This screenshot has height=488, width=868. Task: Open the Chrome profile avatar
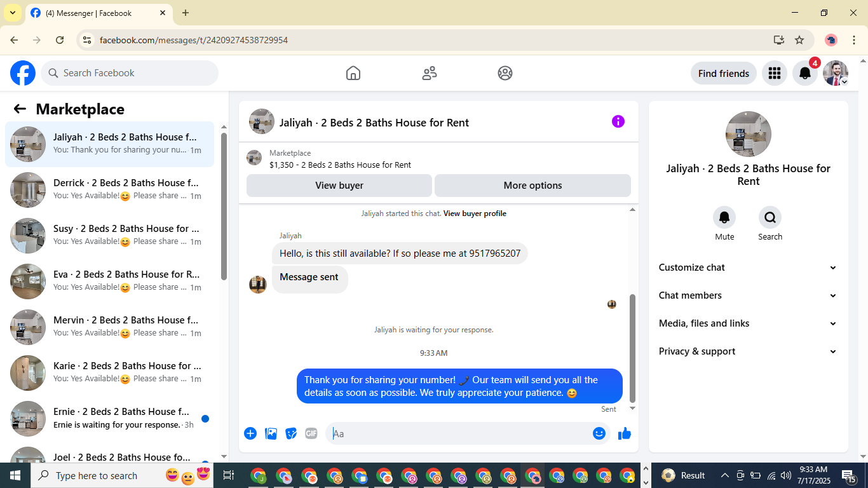pyautogui.click(x=831, y=40)
